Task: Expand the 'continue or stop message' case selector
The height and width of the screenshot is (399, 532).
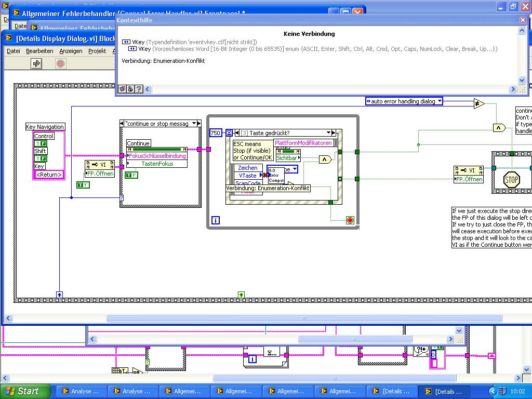Action: [x=195, y=124]
